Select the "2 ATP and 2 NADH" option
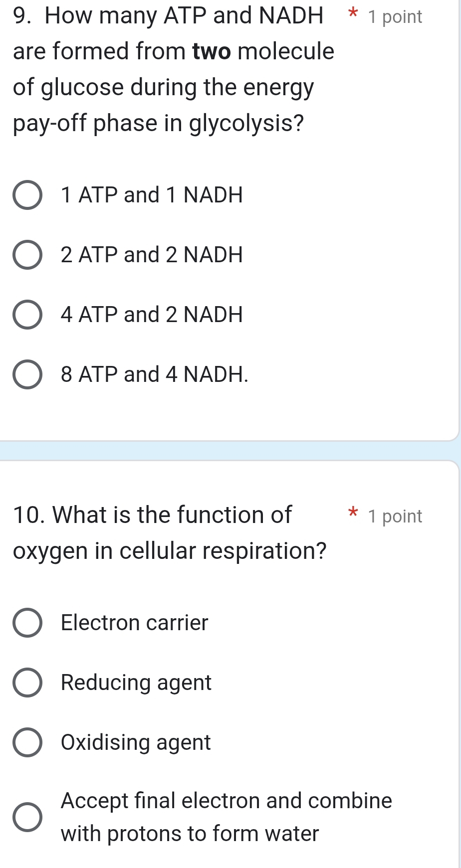Viewport: 461px width, 868px height. (x=28, y=255)
